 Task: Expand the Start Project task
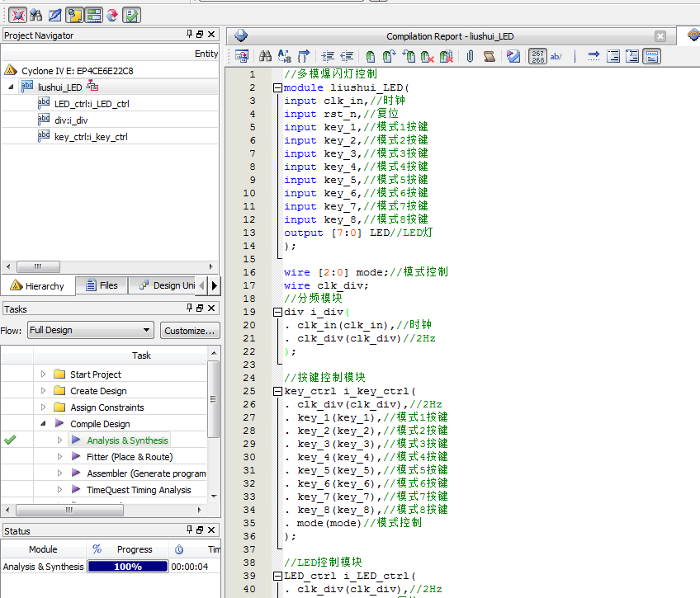(43, 374)
